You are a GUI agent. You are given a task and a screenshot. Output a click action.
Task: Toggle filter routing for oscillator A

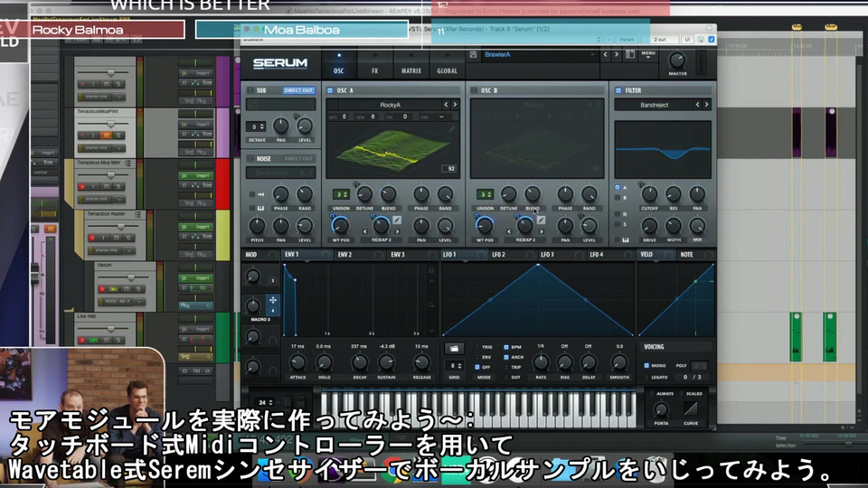618,188
